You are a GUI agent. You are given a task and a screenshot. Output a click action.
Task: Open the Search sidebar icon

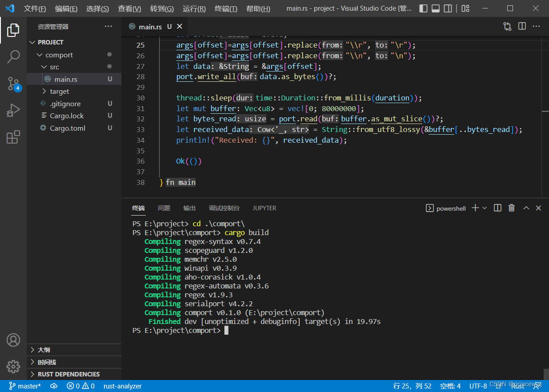pos(13,57)
